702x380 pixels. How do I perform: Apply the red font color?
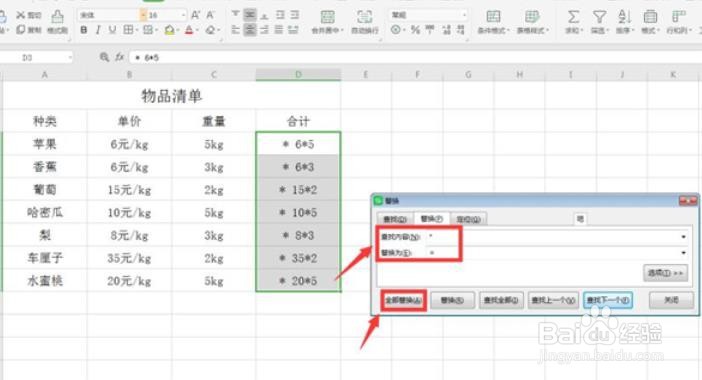coord(189,30)
